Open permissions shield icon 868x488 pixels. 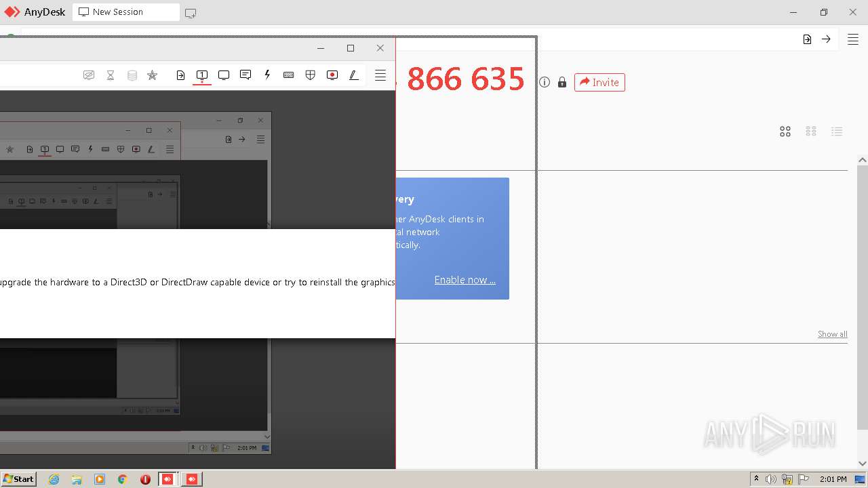(311, 75)
